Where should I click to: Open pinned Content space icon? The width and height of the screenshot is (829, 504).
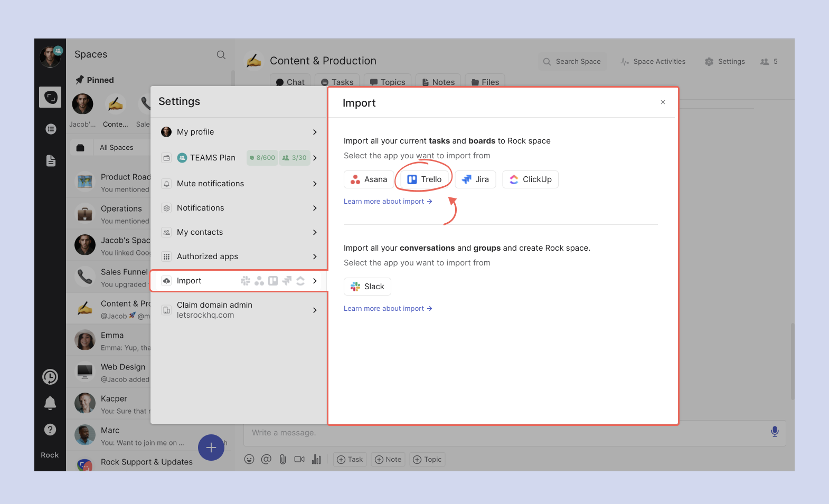115,104
